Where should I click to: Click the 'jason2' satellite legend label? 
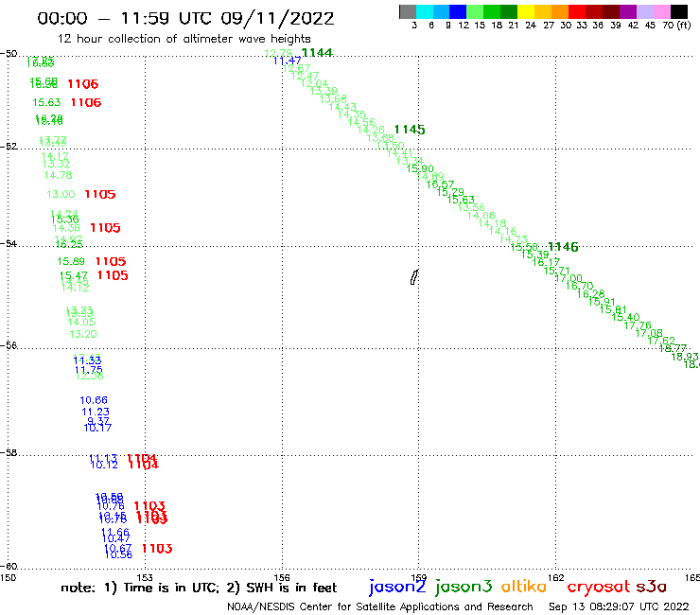pos(397,587)
